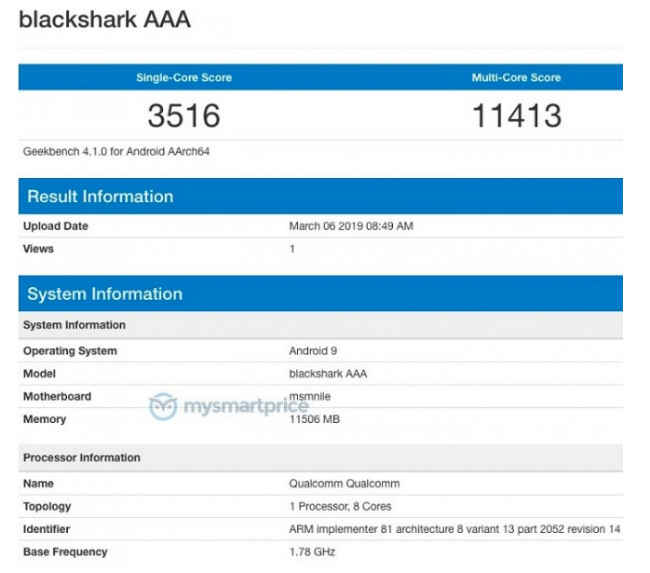Select the gray System Information subheader
Image resolution: width=650 pixels, height=573 pixels.
tap(320, 325)
